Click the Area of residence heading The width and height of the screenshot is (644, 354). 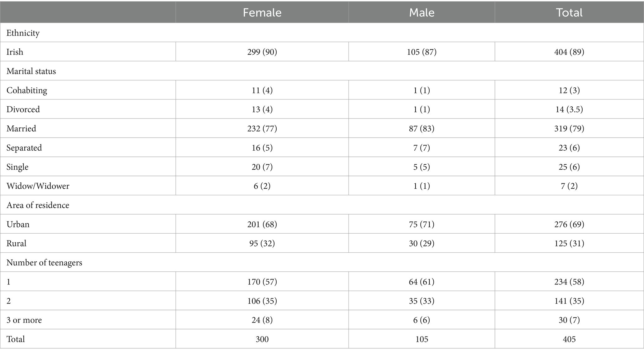(38, 205)
